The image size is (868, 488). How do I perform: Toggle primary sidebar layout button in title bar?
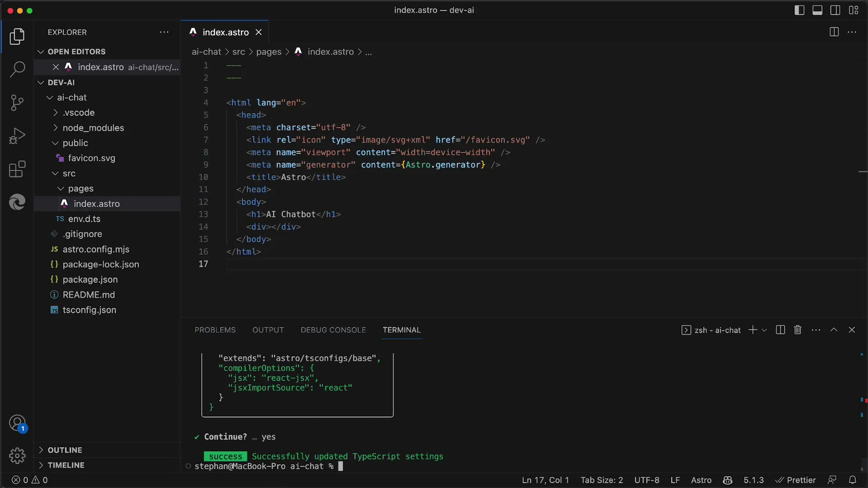[799, 10]
